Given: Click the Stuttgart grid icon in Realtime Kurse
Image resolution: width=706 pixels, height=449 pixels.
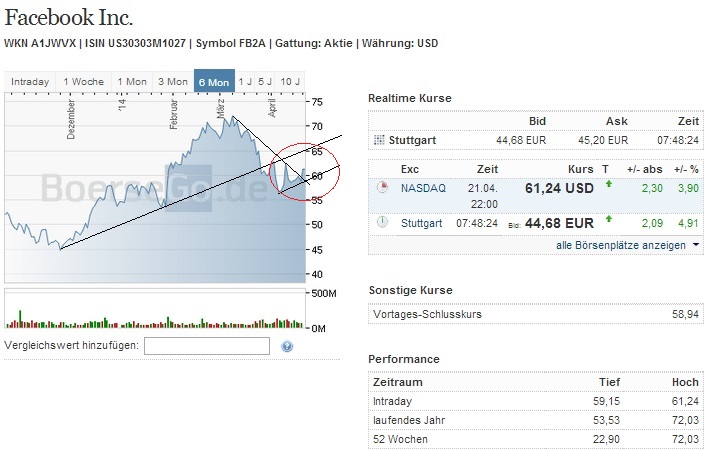Looking at the screenshot, I should pos(378,140).
